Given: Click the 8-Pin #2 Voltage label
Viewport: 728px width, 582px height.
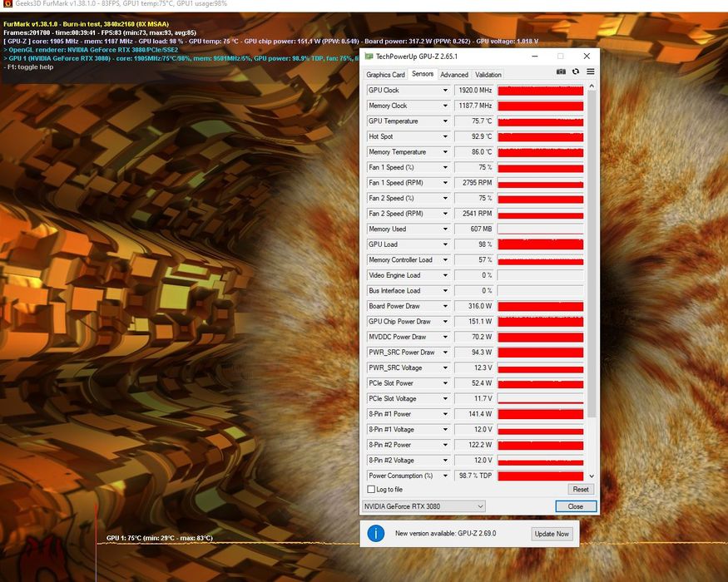Looking at the screenshot, I should click(x=391, y=461).
